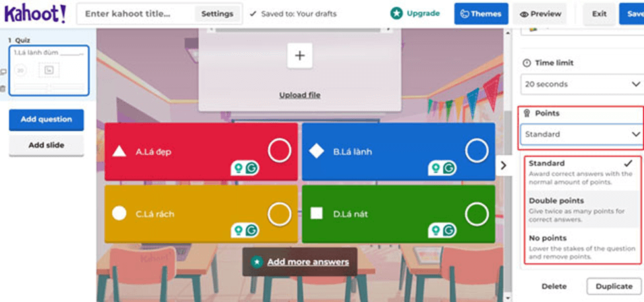This screenshot has width=644, height=302.
Task: Click Upload file link
Action: (300, 95)
